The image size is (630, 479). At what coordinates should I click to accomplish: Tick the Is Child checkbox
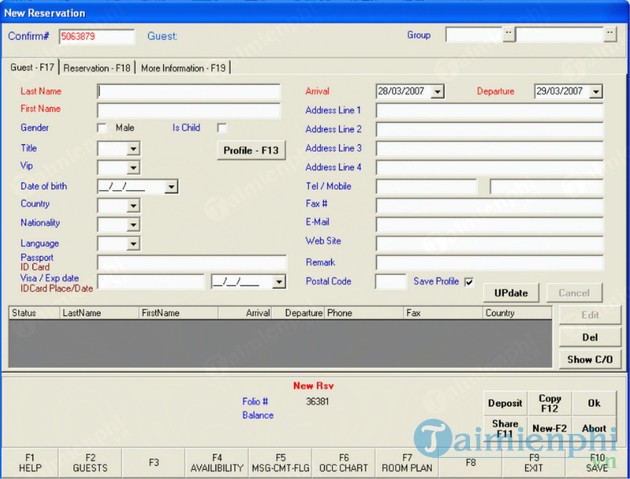[x=222, y=128]
